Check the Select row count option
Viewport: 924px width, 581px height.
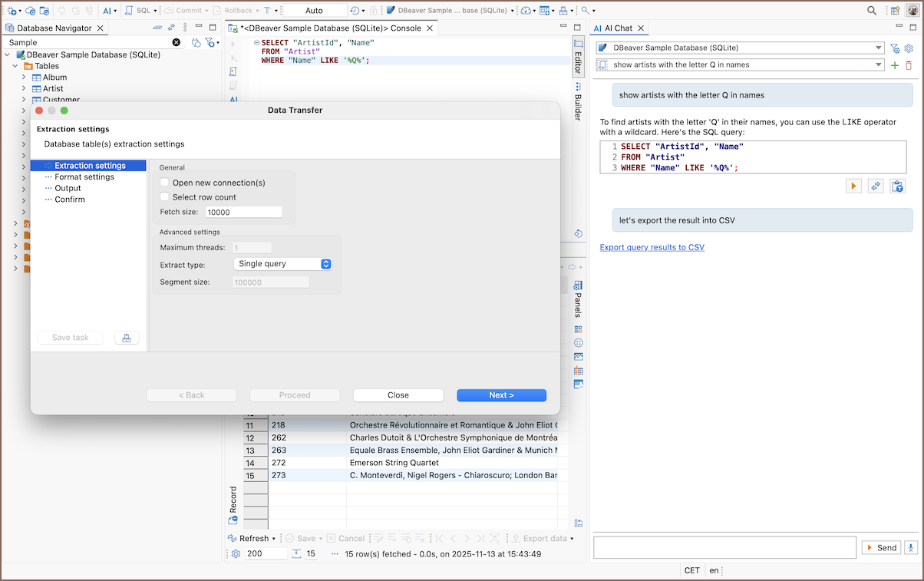pos(164,197)
